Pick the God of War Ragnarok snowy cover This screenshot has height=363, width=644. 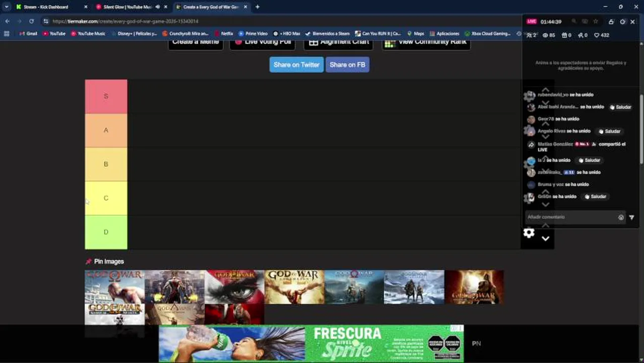coord(414,287)
